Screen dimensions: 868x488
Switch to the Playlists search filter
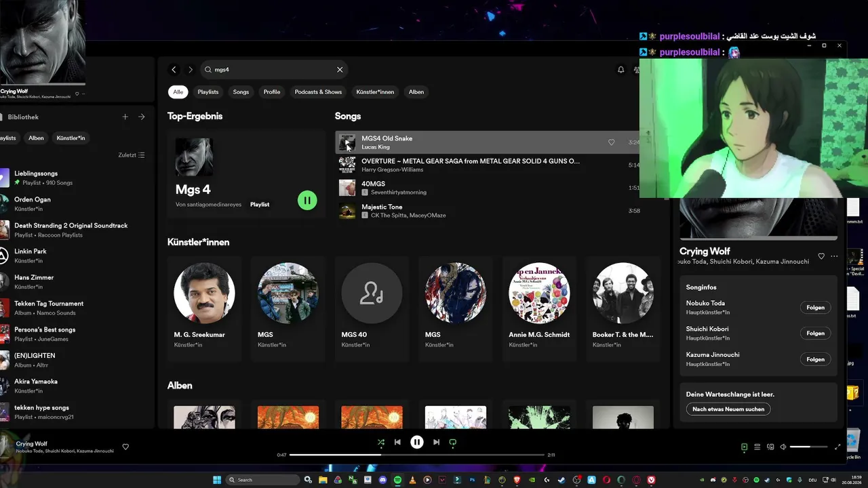click(208, 92)
